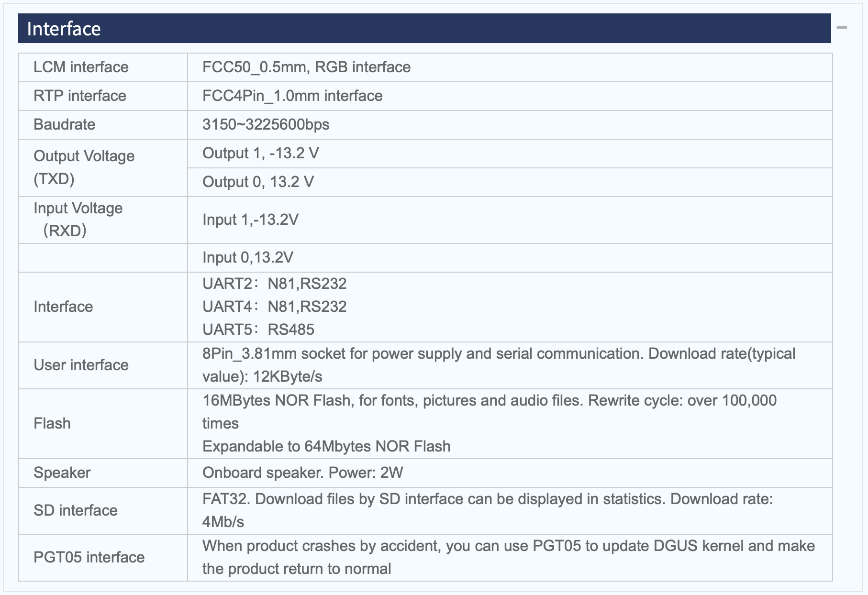Select the RTP interface row label
The width and height of the screenshot is (868, 595).
[x=79, y=96]
